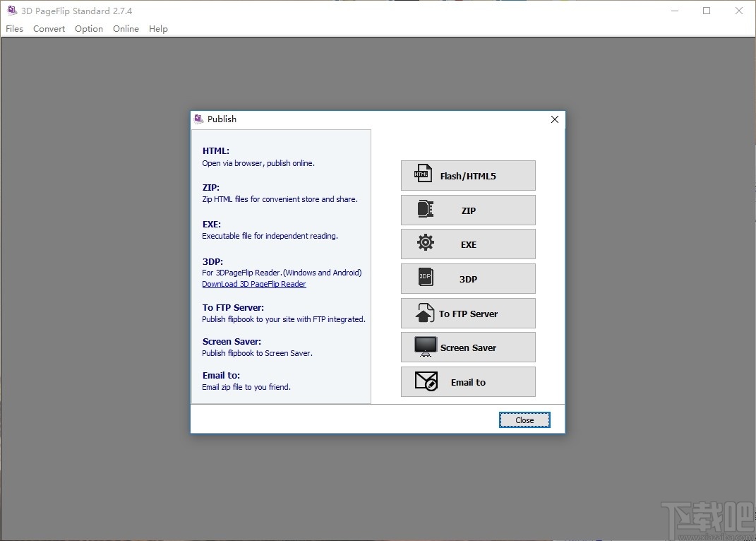Select the 3DP output label
The width and height of the screenshot is (756, 541).
[468, 279]
